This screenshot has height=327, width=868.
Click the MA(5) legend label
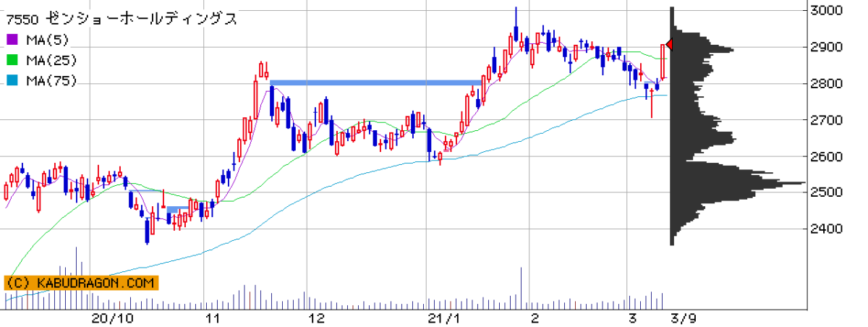coord(46,40)
